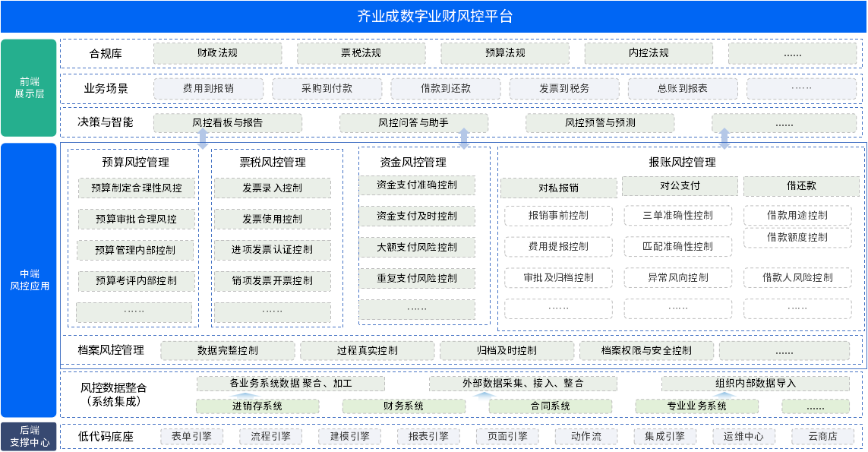Screen dimensions: 868x452
Task: Click the 借款到还款 scenario box
Action: click(446, 89)
